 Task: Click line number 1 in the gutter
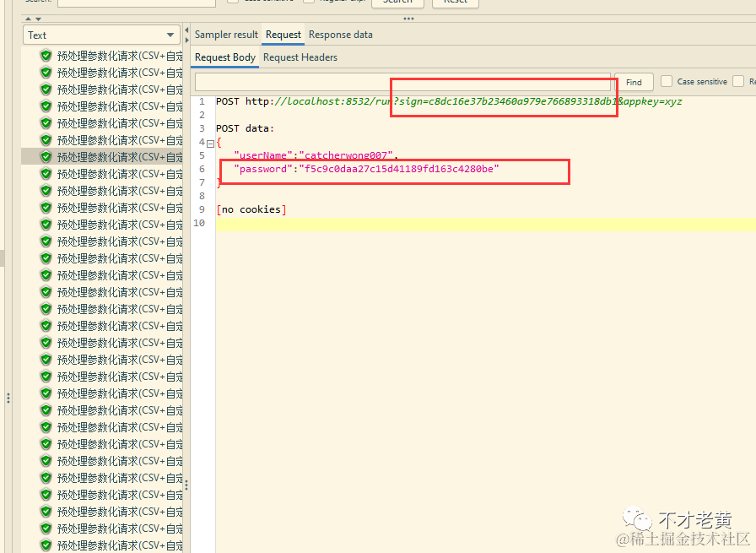(x=202, y=101)
